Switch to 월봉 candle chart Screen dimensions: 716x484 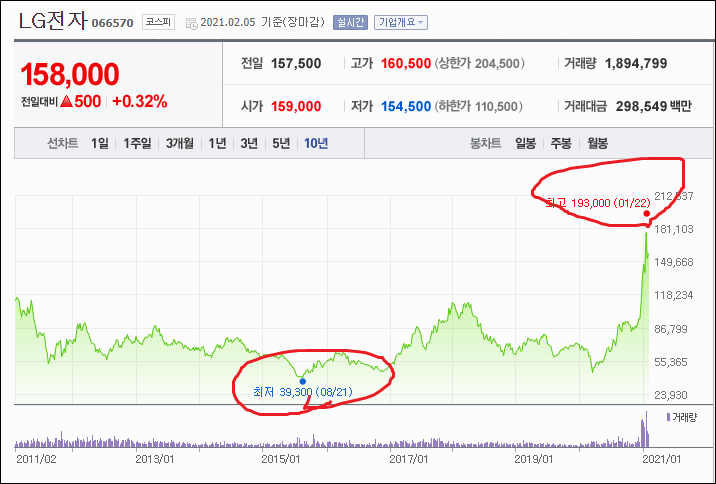[597, 143]
